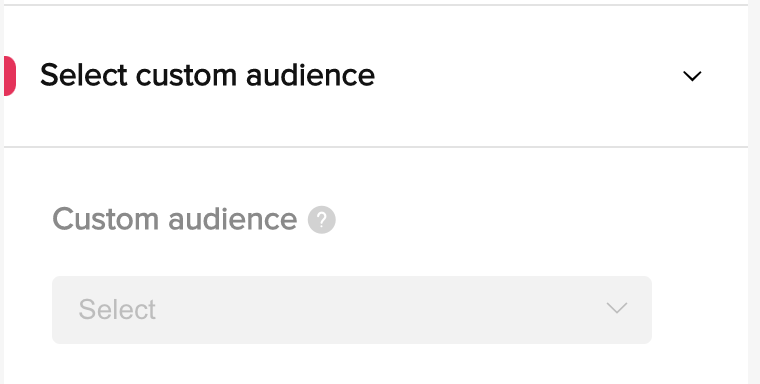Collapse the Select custom audience section chevron

pos(692,76)
